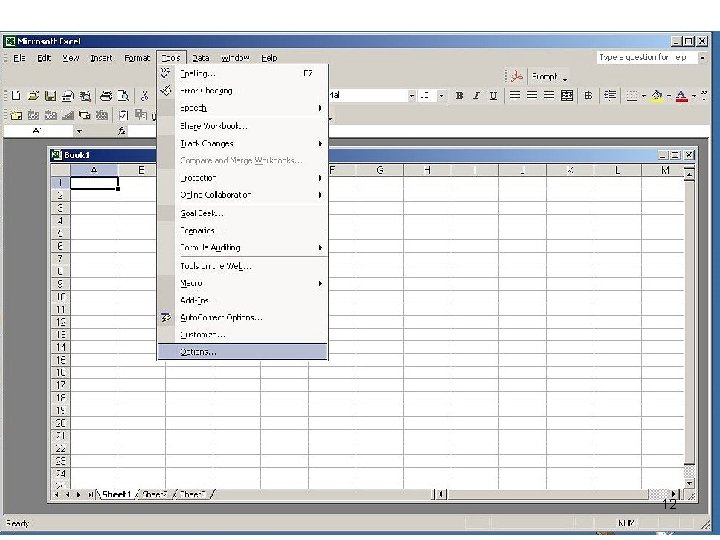The width and height of the screenshot is (720, 540).
Task: Click the Print Preview icon
Action: click(x=123, y=96)
